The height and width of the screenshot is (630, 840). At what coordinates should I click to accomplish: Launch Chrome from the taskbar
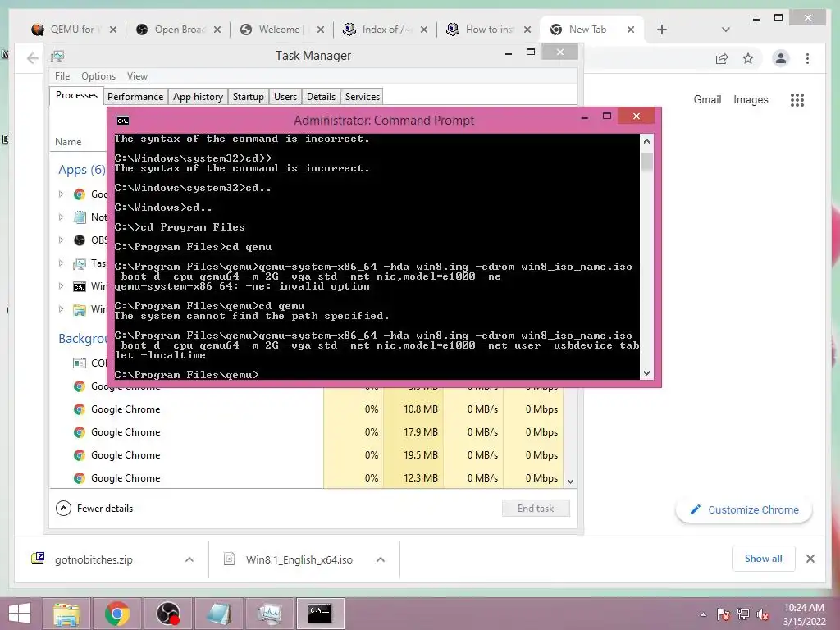pyautogui.click(x=116, y=614)
